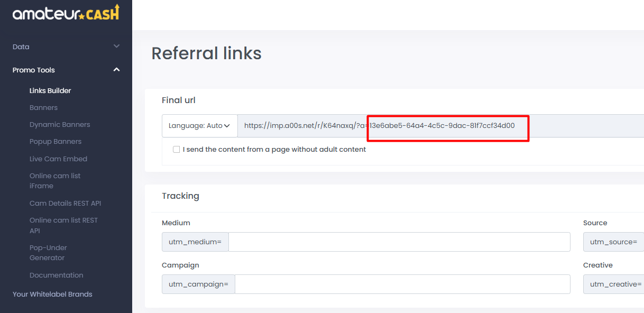Enable the no adult content checkbox

pos(177,150)
